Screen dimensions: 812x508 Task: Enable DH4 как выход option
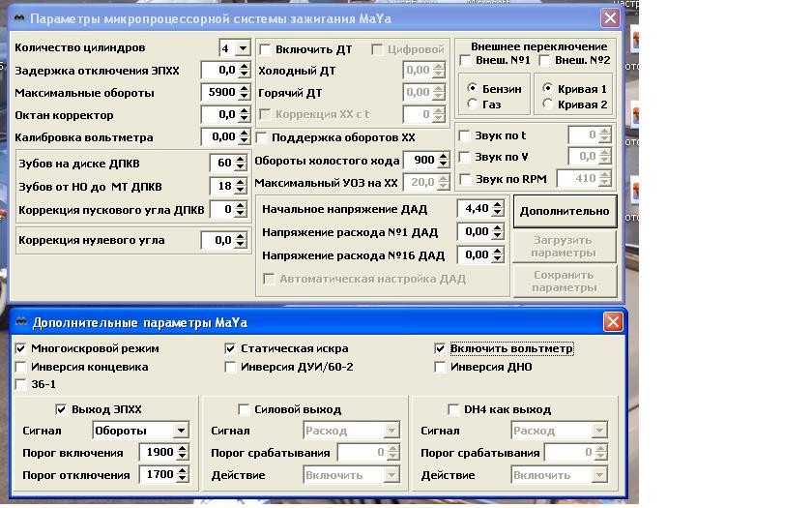(x=455, y=409)
